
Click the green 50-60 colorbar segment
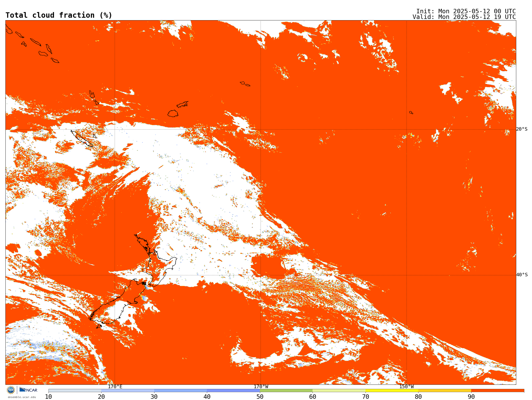pos(286,391)
